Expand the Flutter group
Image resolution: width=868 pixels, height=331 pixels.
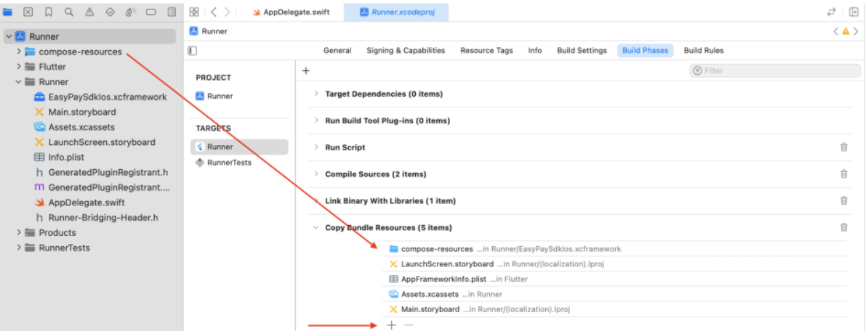pos(18,67)
